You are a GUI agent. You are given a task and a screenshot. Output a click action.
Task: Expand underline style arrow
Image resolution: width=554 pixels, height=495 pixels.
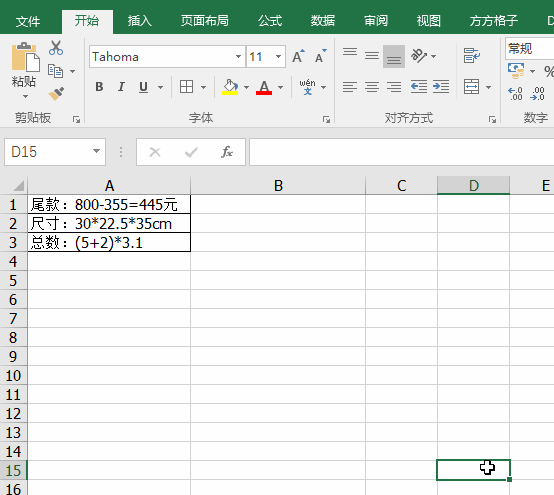pyautogui.click(x=160, y=87)
